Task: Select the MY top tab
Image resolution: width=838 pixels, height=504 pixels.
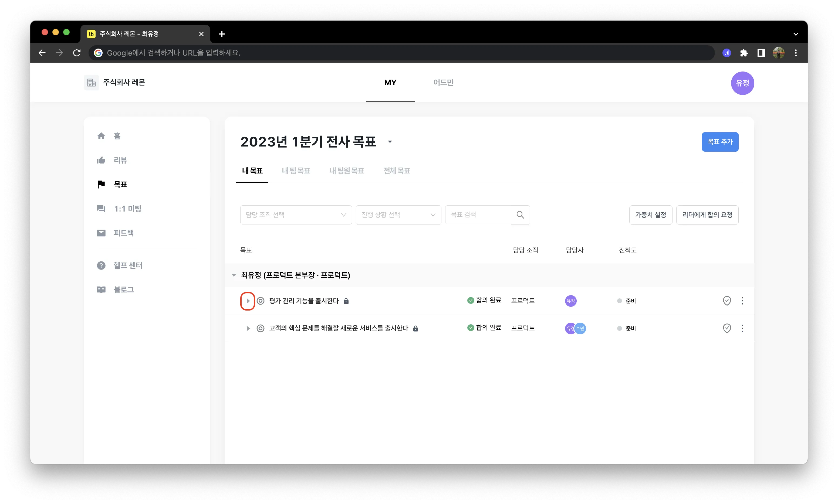Action: (x=390, y=83)
